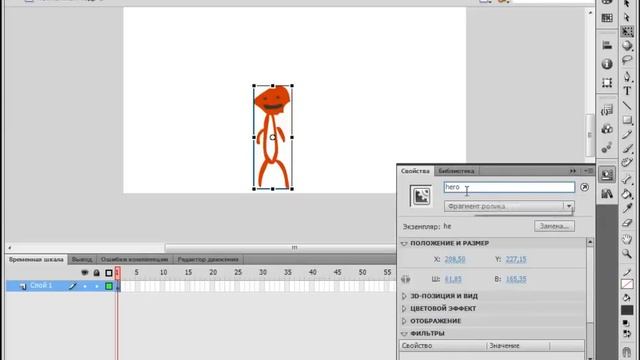
Task: Select the Paint Bucket tool
Action: click(627, 194)
